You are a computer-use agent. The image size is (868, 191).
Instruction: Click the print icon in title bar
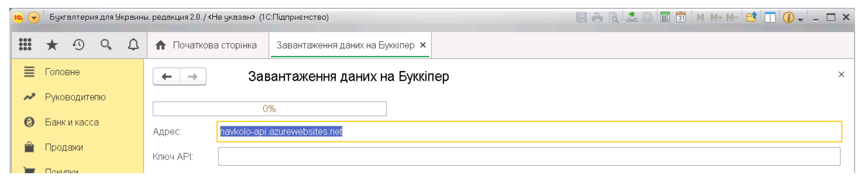point(597,17)
